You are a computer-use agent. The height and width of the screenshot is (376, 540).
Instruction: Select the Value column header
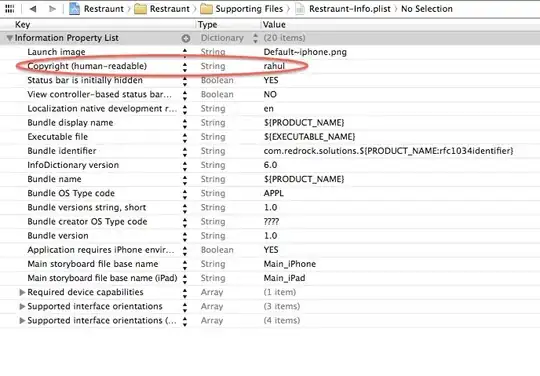274,24
